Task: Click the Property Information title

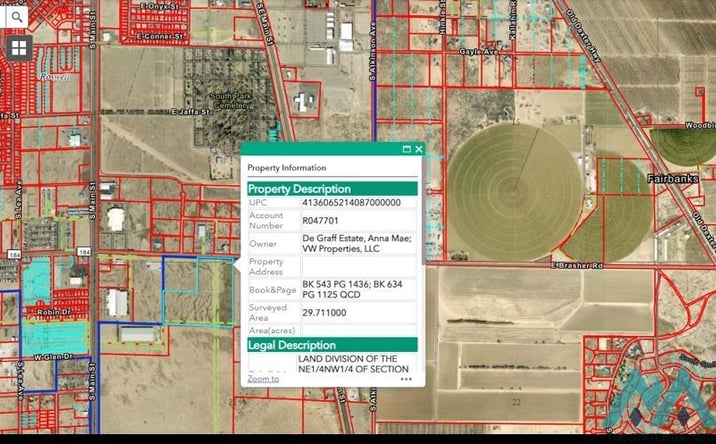Action: 287,168
